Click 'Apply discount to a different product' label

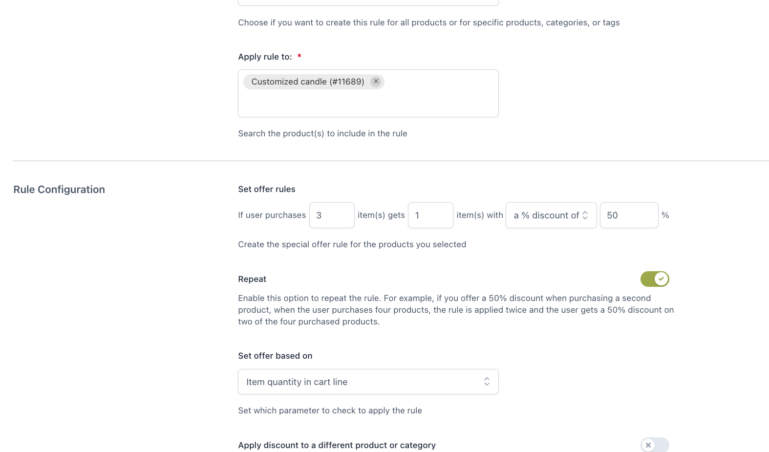[x=336, y=445]
